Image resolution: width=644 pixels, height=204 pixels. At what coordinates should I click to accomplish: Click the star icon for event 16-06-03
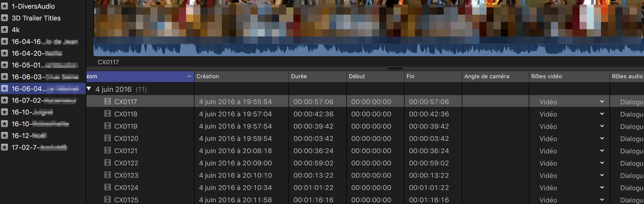click(x=4, y=77)
